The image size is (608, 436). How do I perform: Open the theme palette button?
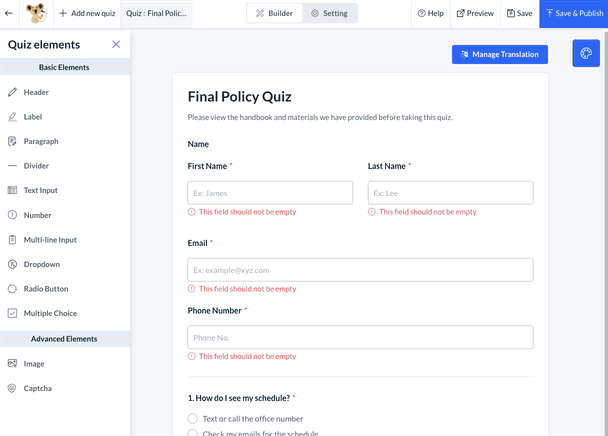click(586, 54)
